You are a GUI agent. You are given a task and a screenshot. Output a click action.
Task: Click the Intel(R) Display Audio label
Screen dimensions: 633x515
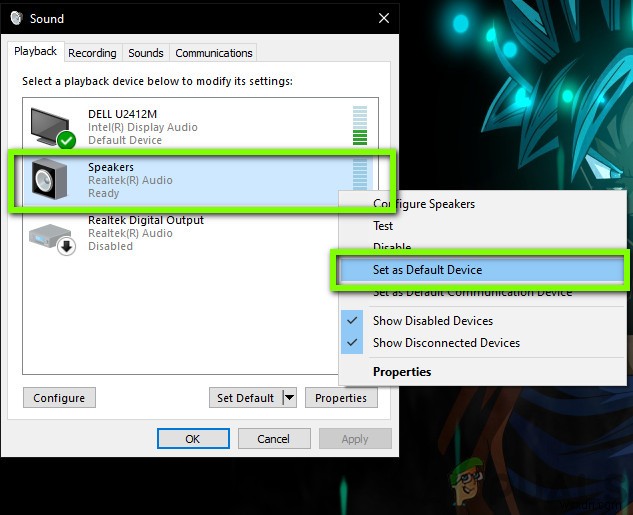tap(143, 127)
